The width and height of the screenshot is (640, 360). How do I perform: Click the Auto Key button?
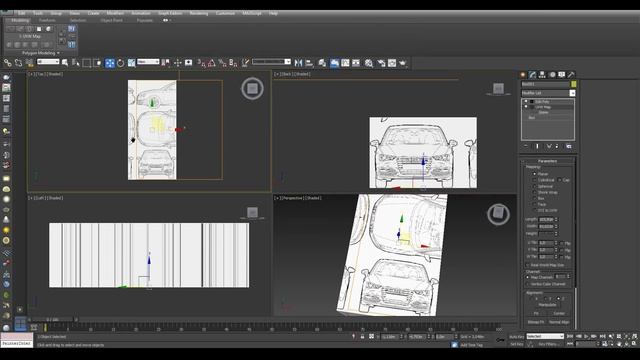pyautogui.click(x=516, y=337)
